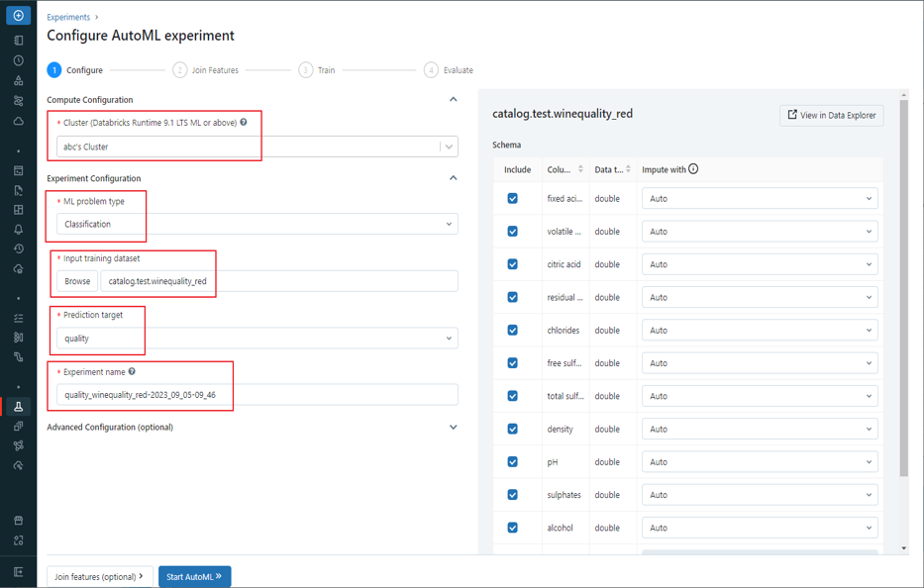Uncheck the alcohol column Include checkbox
The height and width of the screenshot is (588, 924).
pyautogui.click(x=512, y=528)
